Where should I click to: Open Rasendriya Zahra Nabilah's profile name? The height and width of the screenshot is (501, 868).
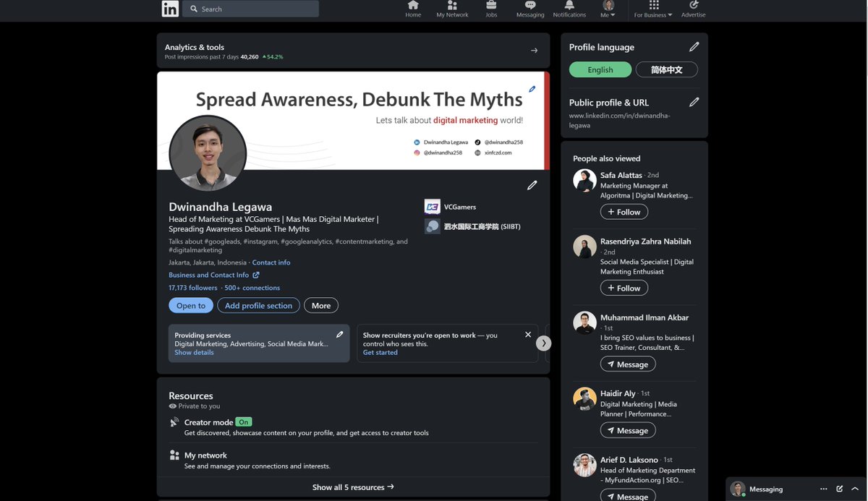tap(645, 241)
